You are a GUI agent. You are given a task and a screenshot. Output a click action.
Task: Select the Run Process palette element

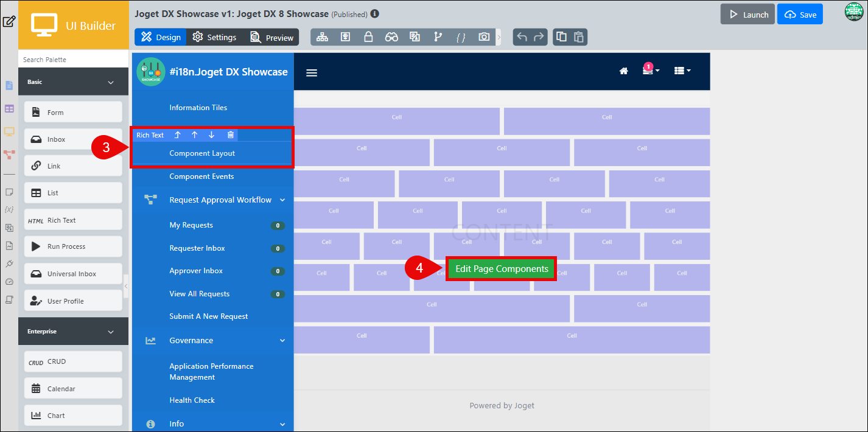[x=73, y=246]
